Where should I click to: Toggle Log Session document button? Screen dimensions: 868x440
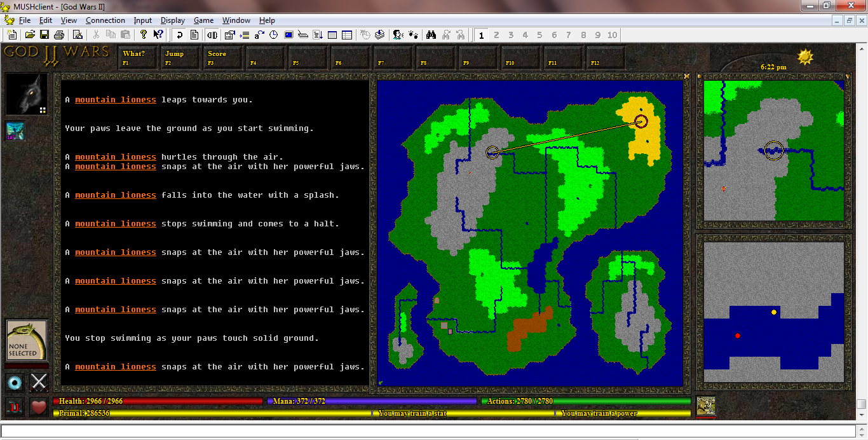(194, 35)
